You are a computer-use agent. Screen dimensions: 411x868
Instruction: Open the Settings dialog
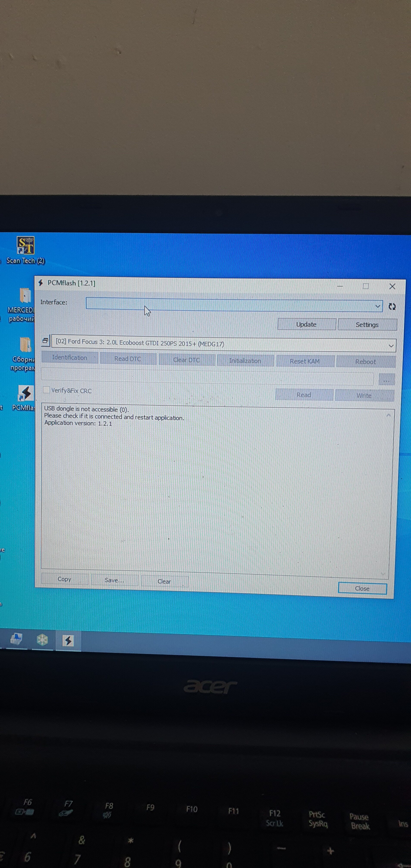pos(367,325)
